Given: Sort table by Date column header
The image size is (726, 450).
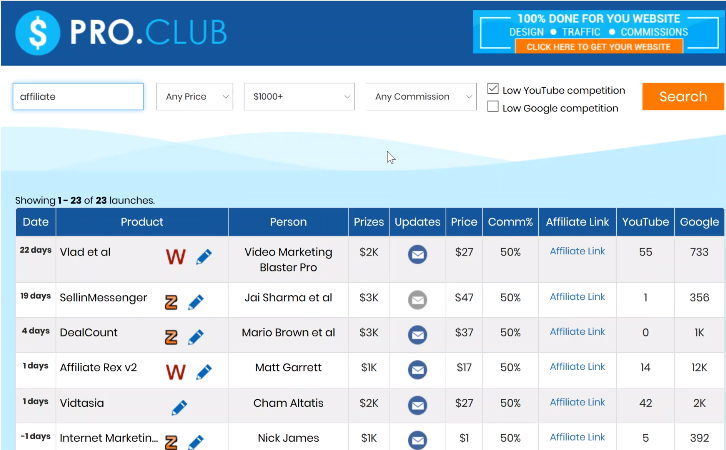Looking at the screenshot, I should click(x=36, y=222).
